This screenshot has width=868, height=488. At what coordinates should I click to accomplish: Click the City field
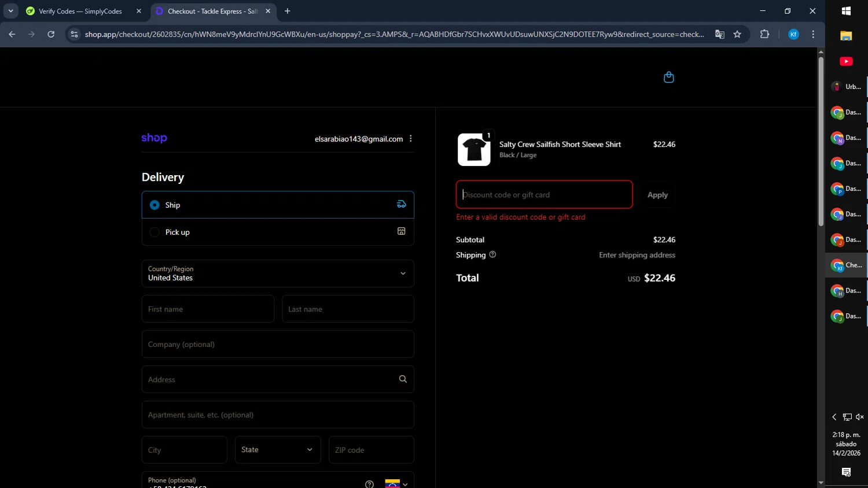184,450
